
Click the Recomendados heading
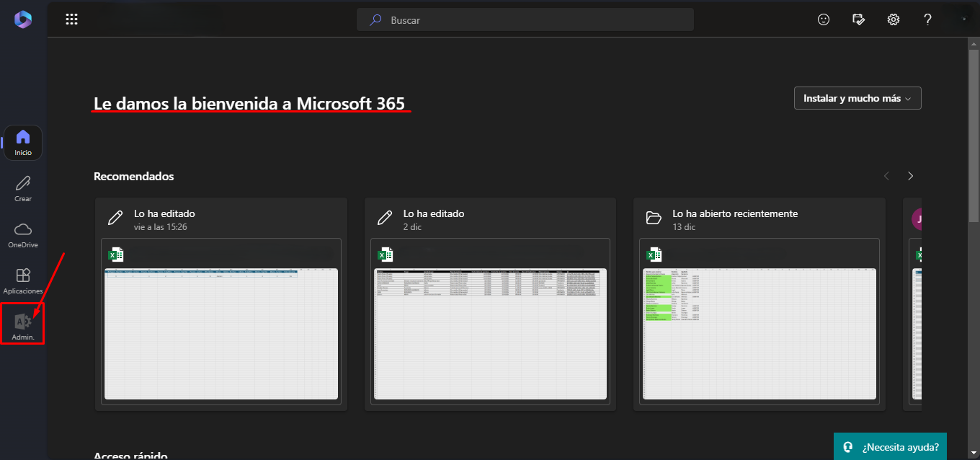[x=134, y=176]
